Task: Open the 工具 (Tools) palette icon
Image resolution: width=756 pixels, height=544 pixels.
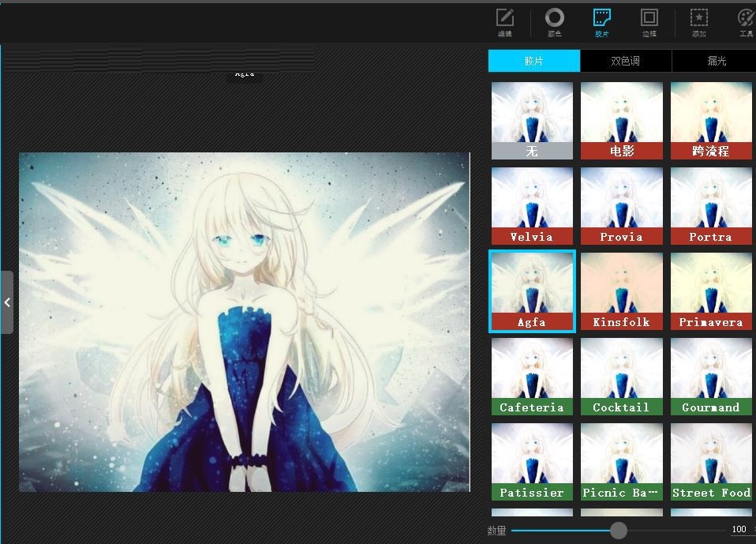Action: point(746,22)
